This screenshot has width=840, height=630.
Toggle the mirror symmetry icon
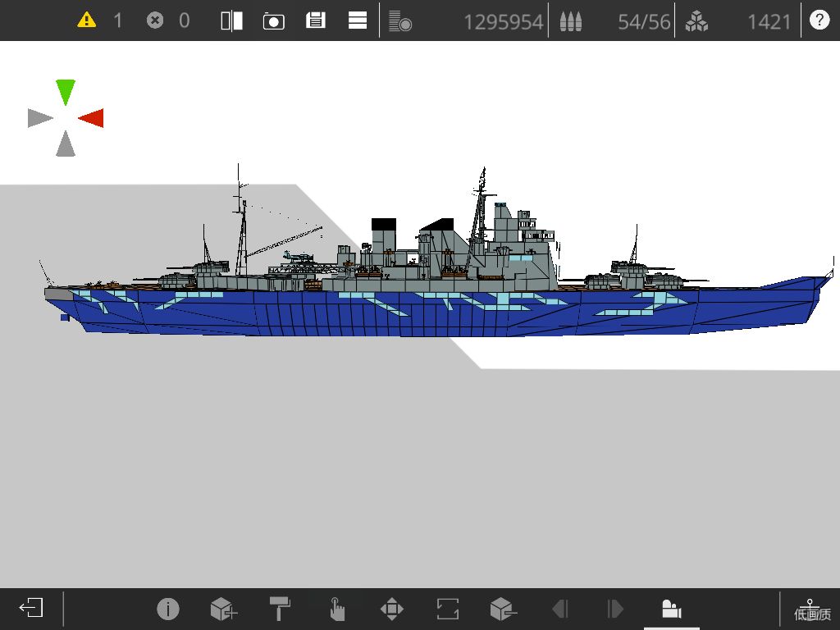point(232,21)
